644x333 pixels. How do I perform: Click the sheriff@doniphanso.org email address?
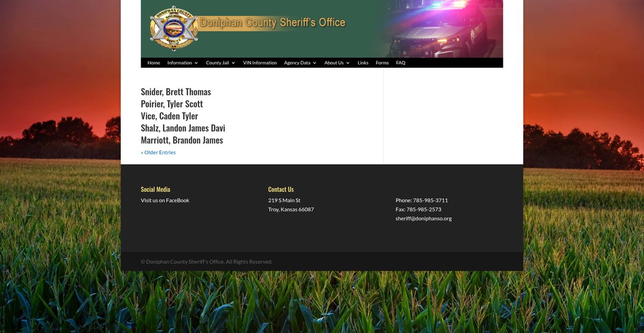[423, 219]
